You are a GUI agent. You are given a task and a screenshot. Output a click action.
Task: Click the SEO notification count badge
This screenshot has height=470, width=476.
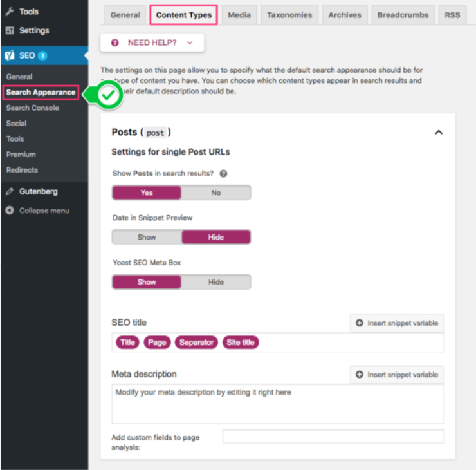[x=42, y=55]
